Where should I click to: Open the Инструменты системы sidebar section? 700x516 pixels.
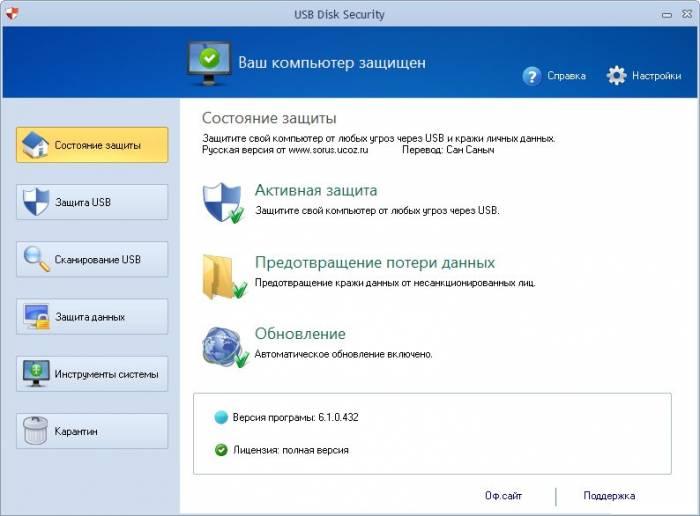[92, 374]
